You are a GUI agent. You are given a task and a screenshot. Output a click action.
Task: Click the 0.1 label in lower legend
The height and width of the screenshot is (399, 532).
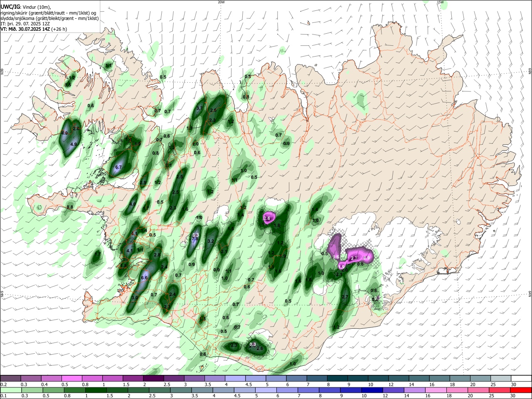[x=3, y=396]
